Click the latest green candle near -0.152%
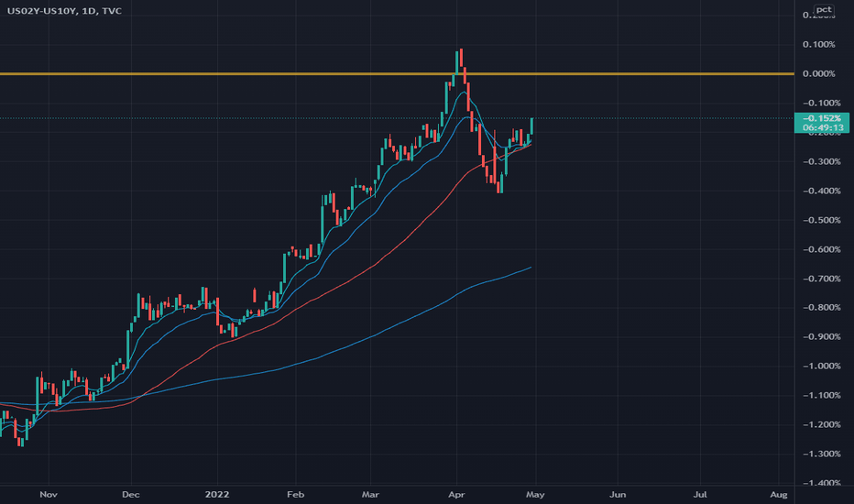Image resolution: width=854 pixels, height=504 pixels. 531,126
